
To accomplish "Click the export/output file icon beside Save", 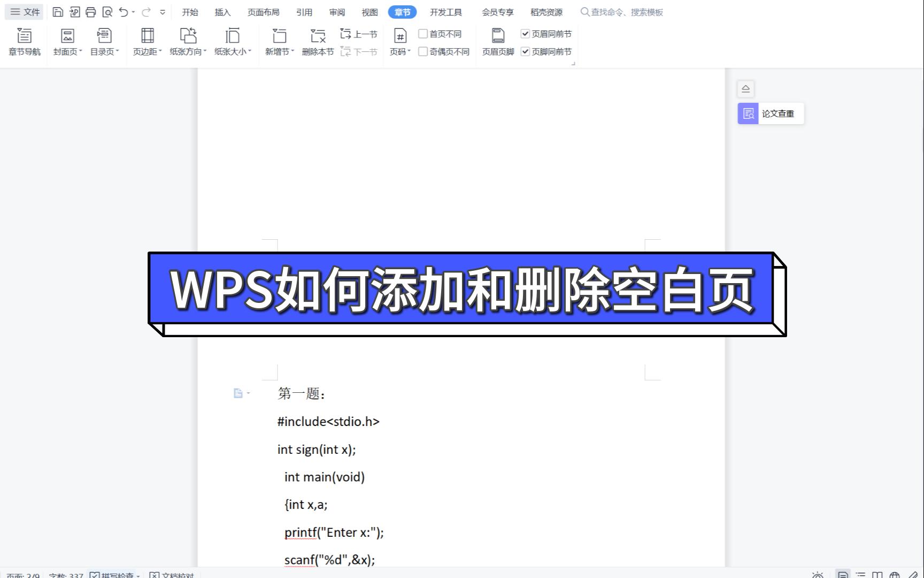I will point(74,12).
